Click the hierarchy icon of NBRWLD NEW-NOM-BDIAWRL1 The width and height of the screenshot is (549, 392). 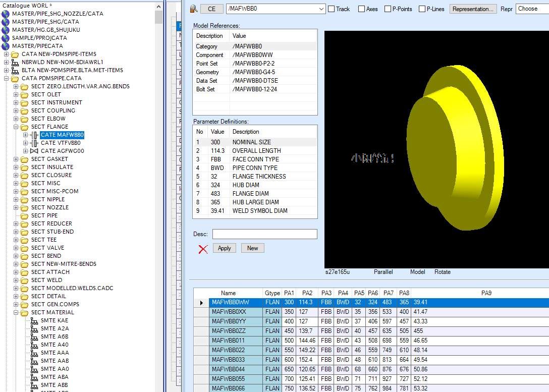15,62
